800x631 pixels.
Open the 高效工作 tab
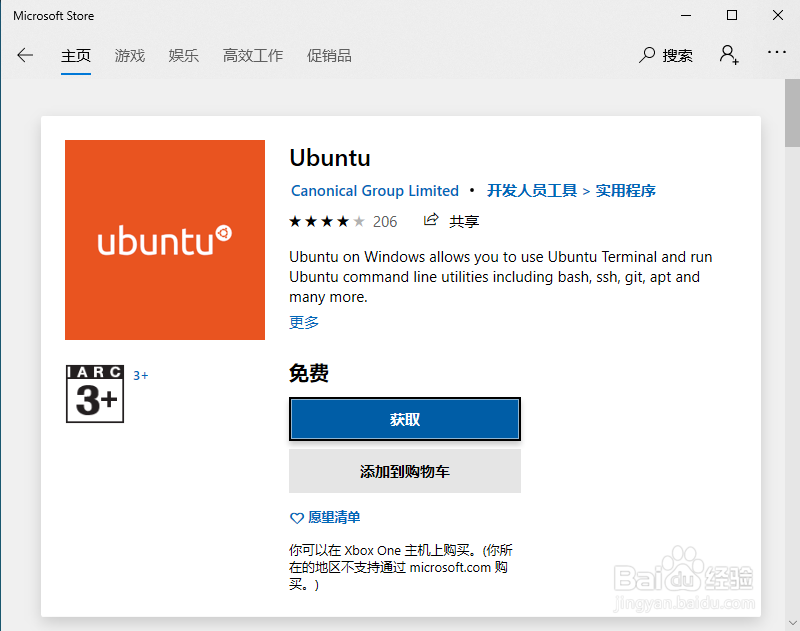click(x=253, y=55)
